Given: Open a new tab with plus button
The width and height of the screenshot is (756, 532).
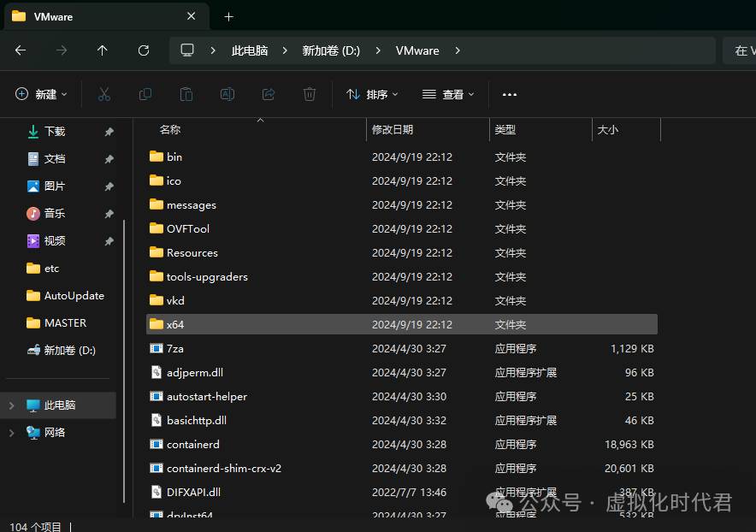Looking at the screenshot, I should (228, 16).
